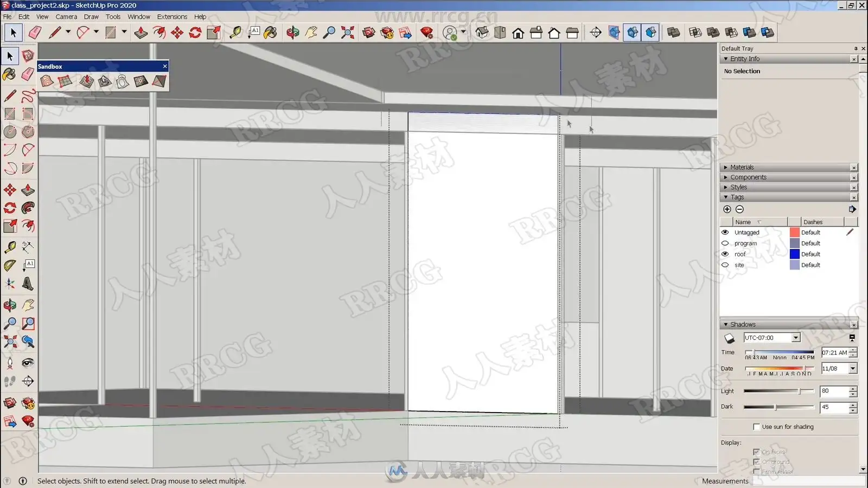Viewport: 868px width, 488px height.
Task: Toggle On ground display checkbox
Action: (x=756, y=462)
